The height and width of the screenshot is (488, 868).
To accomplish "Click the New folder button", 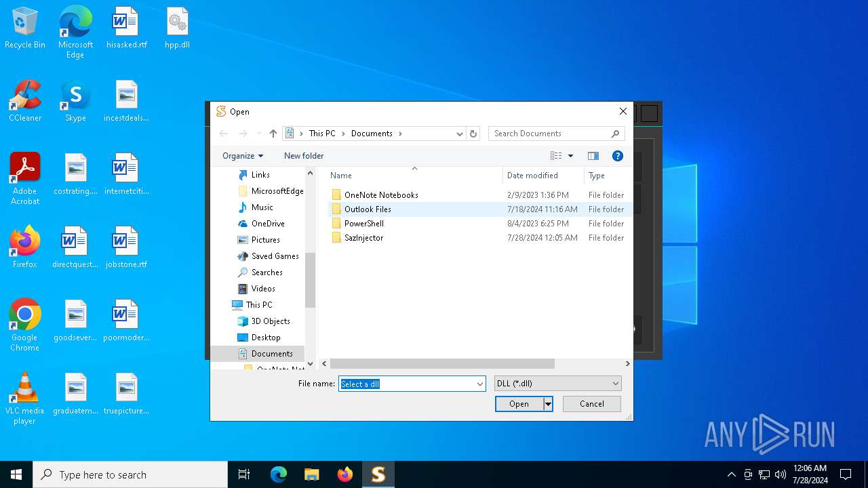I will coord(304,156).
